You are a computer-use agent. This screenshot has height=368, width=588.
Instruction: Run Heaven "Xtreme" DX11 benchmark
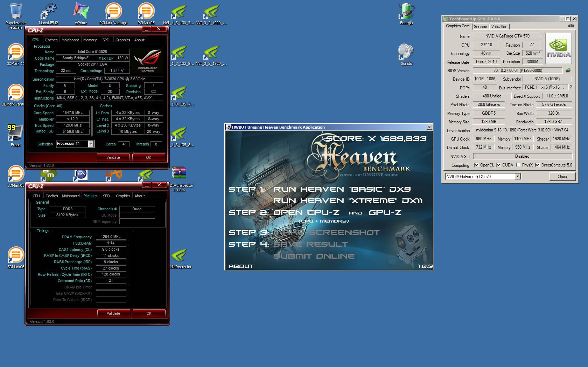(348, 201)
